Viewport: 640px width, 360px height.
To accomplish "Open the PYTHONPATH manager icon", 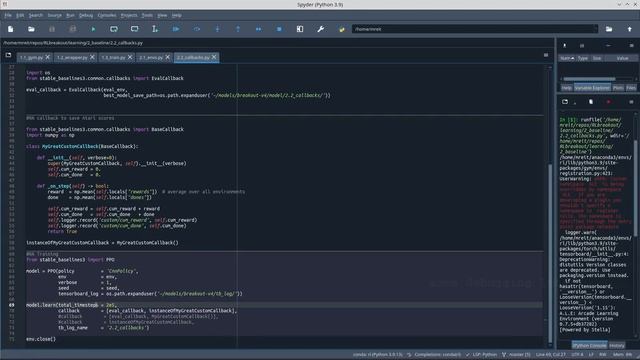I will point(342,29).
